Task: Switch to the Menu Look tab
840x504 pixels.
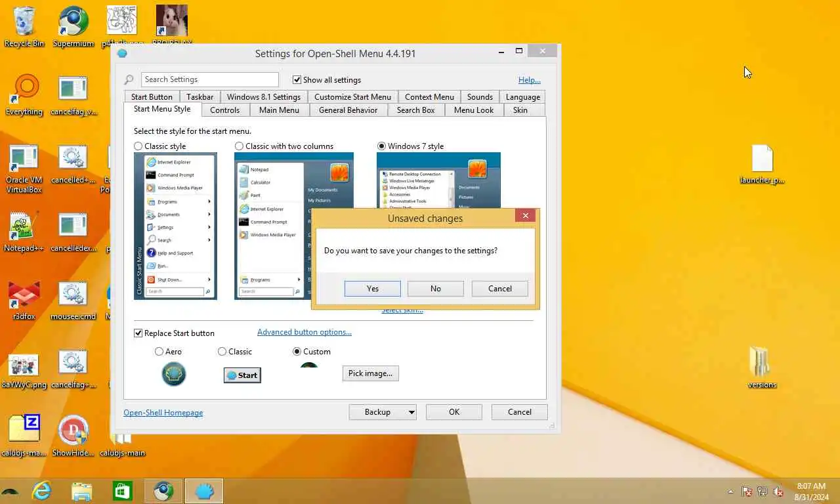Action: click(x=473, y=110)
